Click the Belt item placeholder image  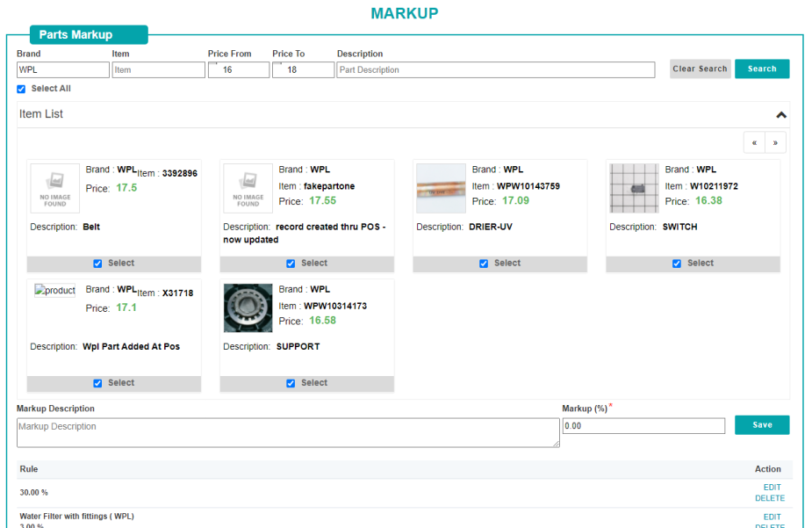[55, 188]
